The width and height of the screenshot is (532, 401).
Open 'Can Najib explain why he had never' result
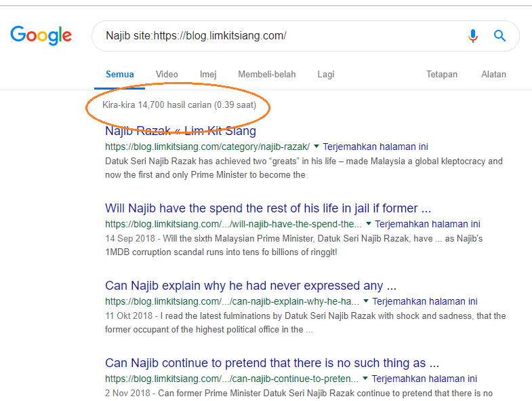point(251,285)
